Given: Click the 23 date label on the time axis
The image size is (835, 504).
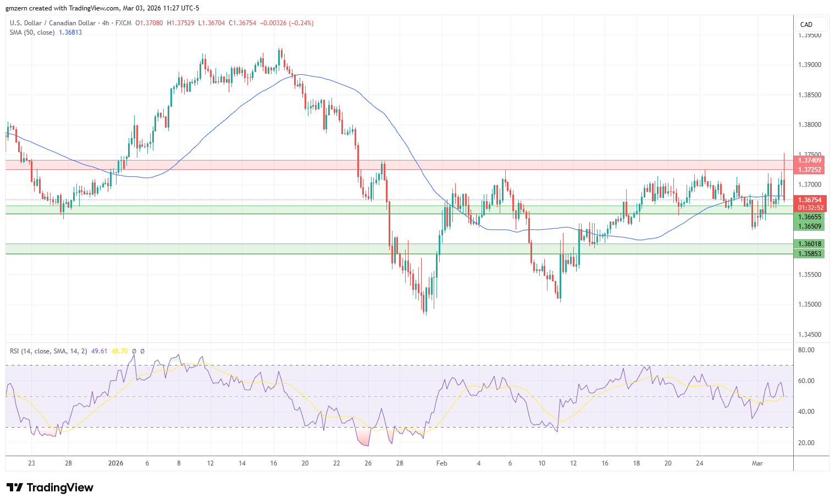Looking at the screenshot, I should (x=31, y=463).
